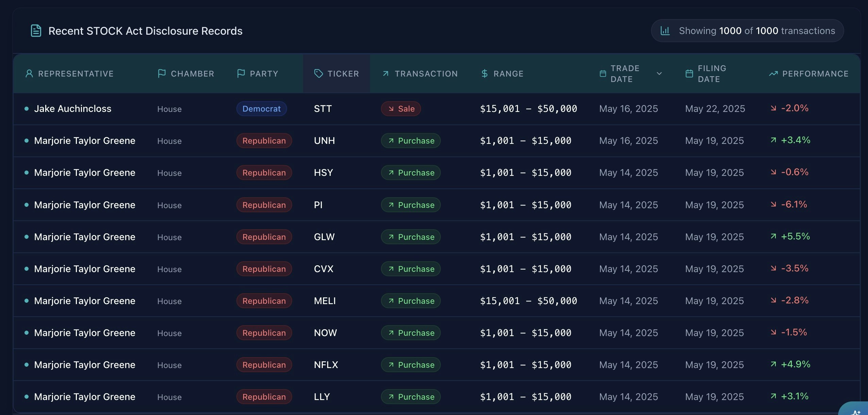Screen dimensions: 868x415
Task: Click the person icon in Representative header
Action: pos(29,73)
